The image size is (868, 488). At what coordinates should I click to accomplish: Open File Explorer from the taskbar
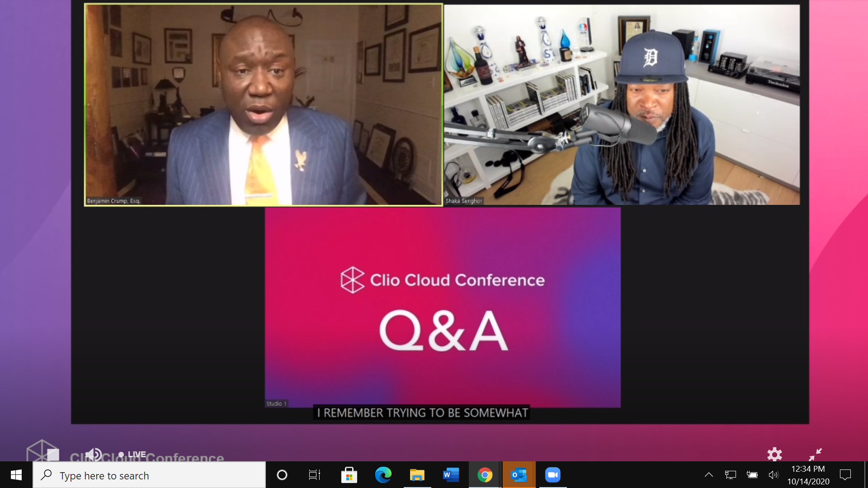[x=417, y=475]
